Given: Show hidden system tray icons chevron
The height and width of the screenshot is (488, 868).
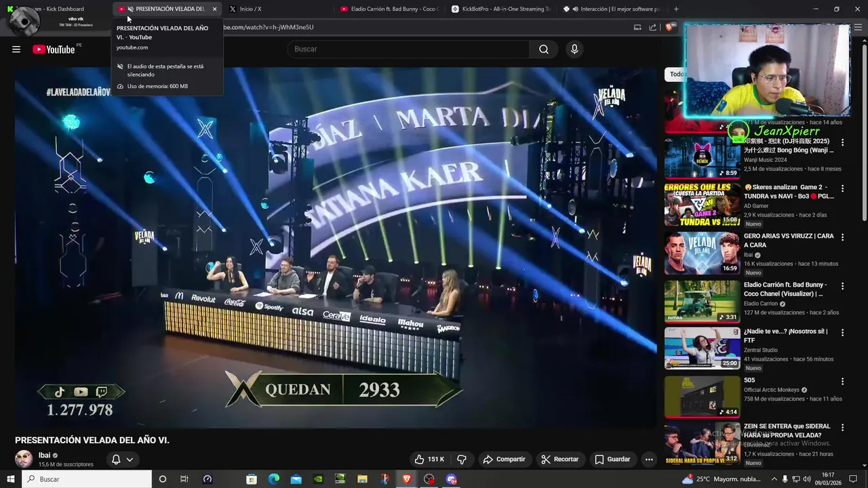Looking at the screenshot, I should 774,479.
